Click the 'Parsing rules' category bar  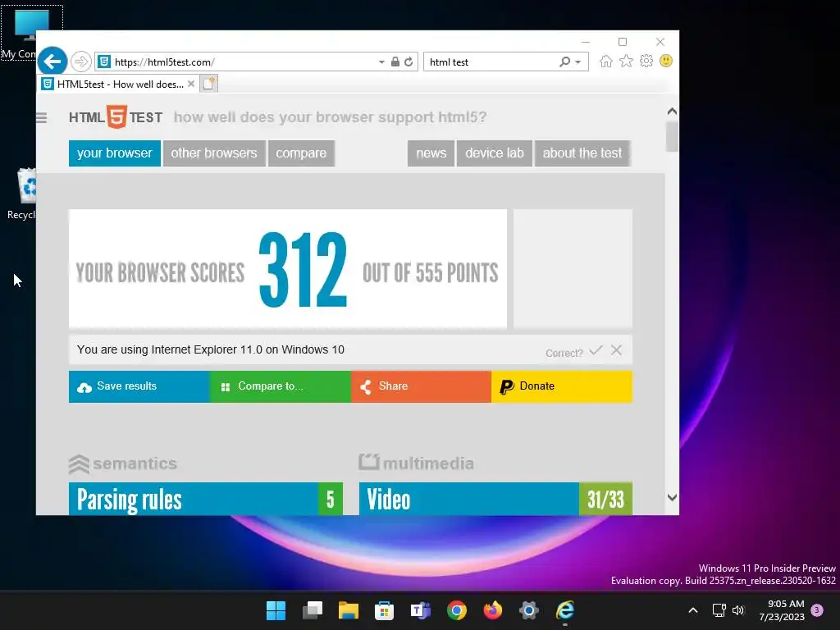pos(206,499)
